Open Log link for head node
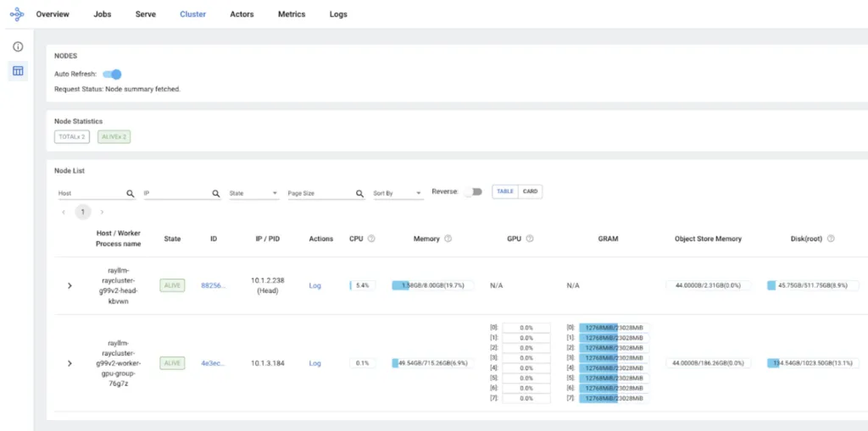 [x=315, y=286]
